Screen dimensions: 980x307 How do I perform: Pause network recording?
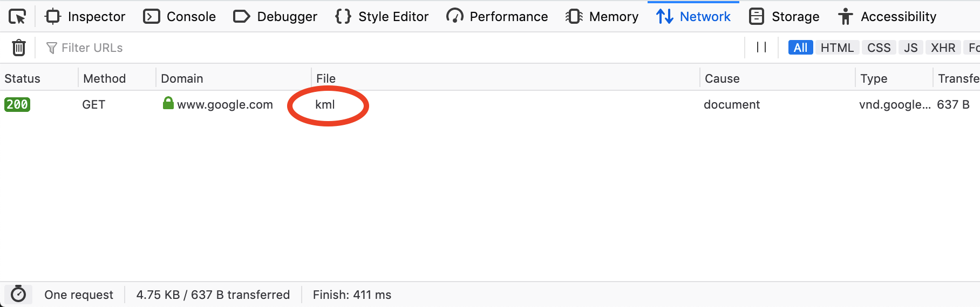761,48
